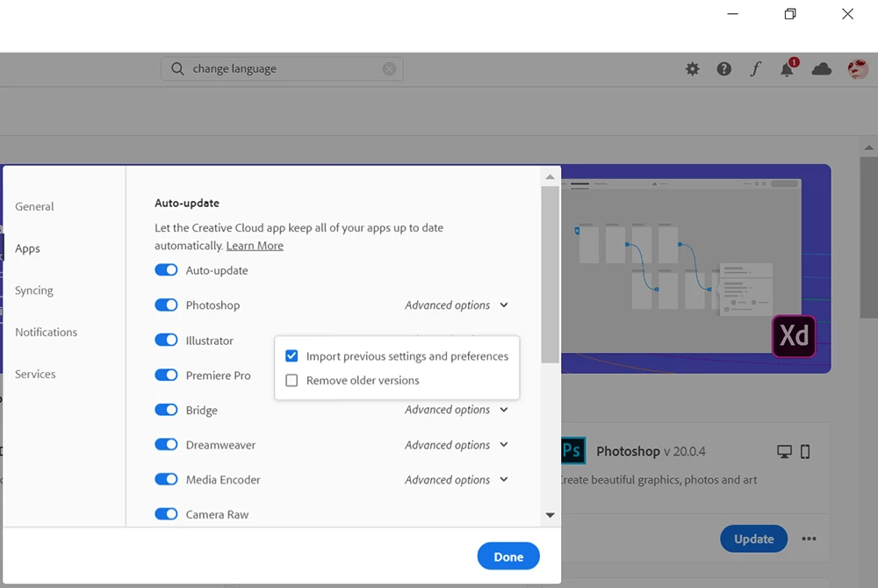Click the desktop device icon for Photoshop

coord(784,451)
